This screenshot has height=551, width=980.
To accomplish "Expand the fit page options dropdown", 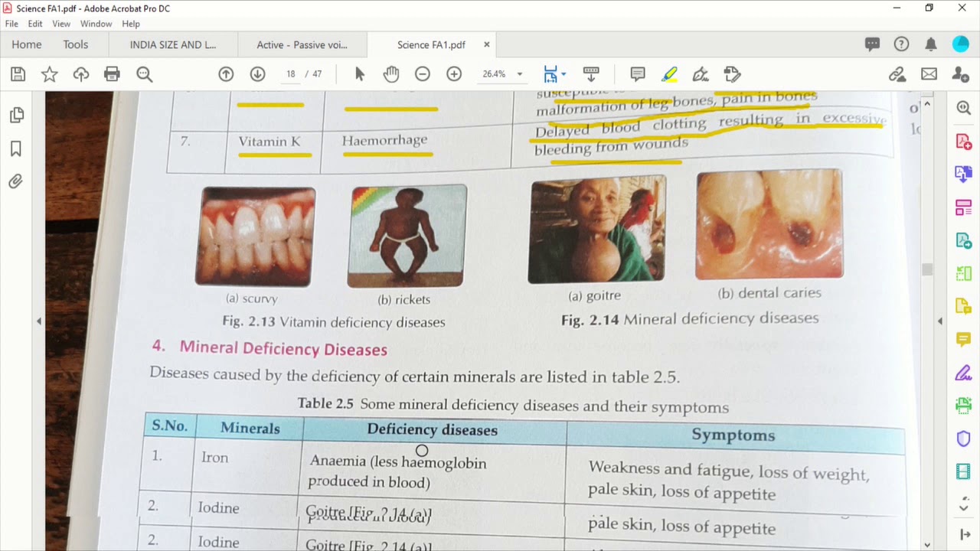I will pyautogui.click(x=564, y=74).
